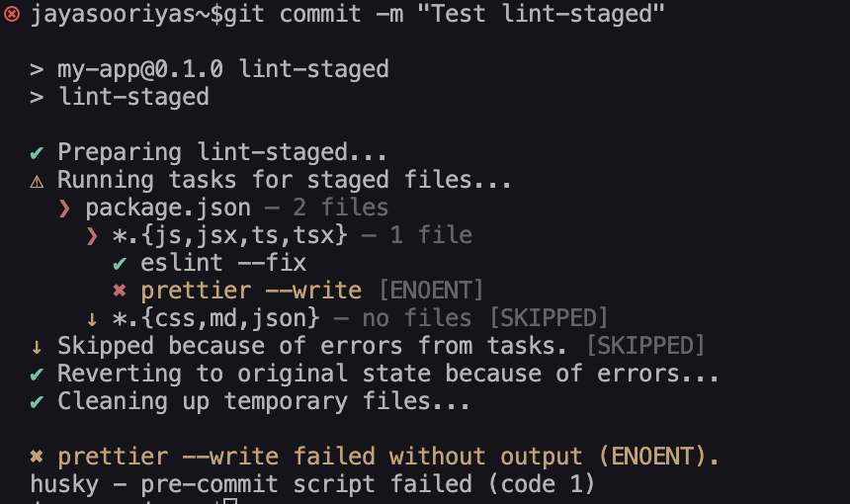The width and height of the screenshot is (850, 504).
Task: Click the red cross beside prettier --write [ENOENT]
Action: (120, 291)
